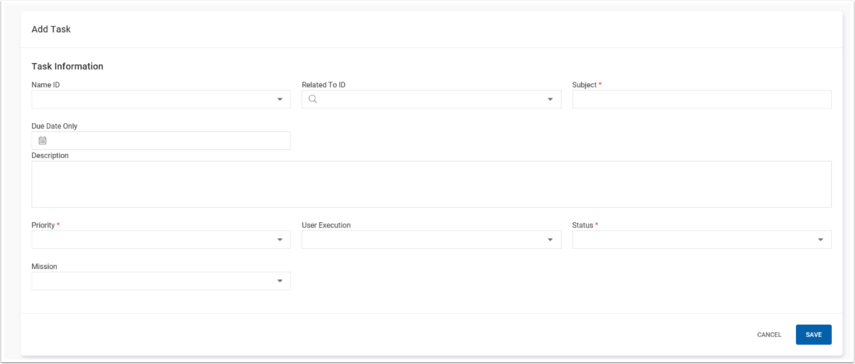Click the Related To ID search field
The image size is (855, 364).
click(x=431, y=100)
